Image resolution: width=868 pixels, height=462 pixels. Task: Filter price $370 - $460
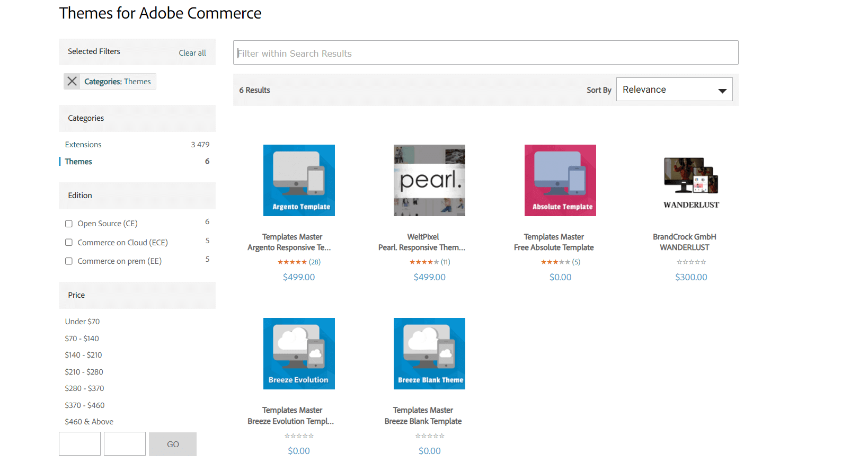click(85, 405)
